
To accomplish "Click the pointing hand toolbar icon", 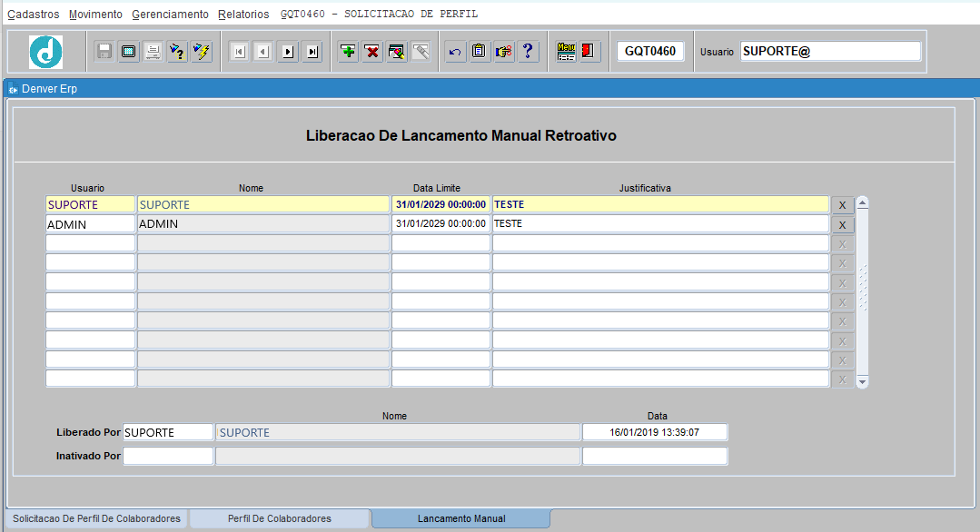I will coord(504,51).
